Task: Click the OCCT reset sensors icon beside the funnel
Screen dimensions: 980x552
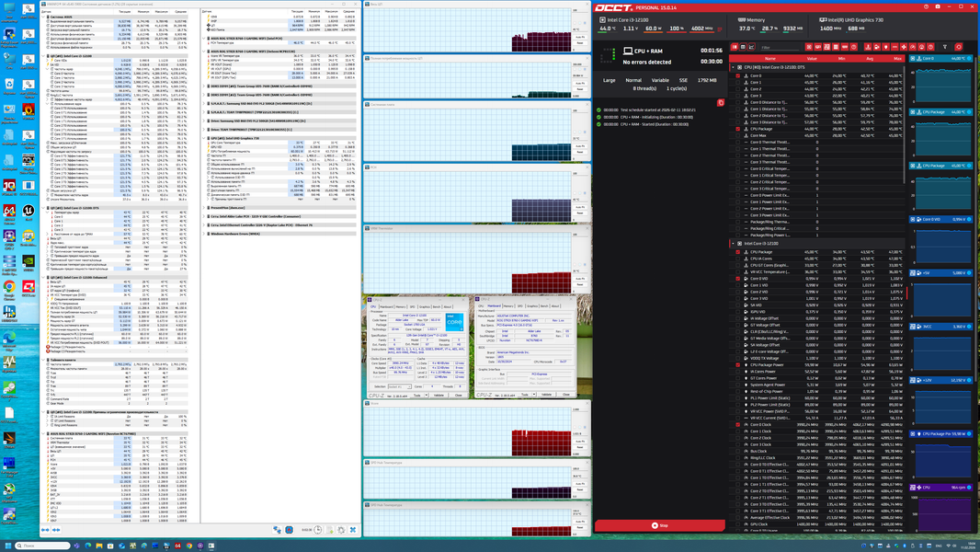Action: tap(958, 47)
